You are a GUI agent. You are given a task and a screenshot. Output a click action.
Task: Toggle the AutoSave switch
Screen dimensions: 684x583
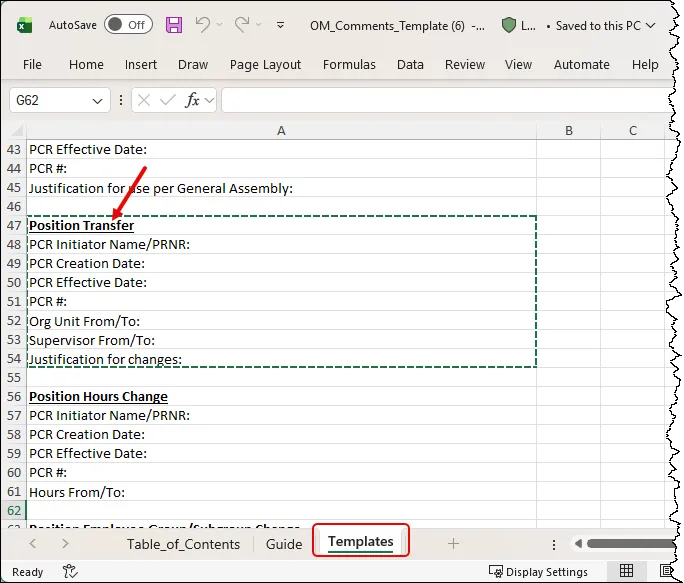coord(127,25)
